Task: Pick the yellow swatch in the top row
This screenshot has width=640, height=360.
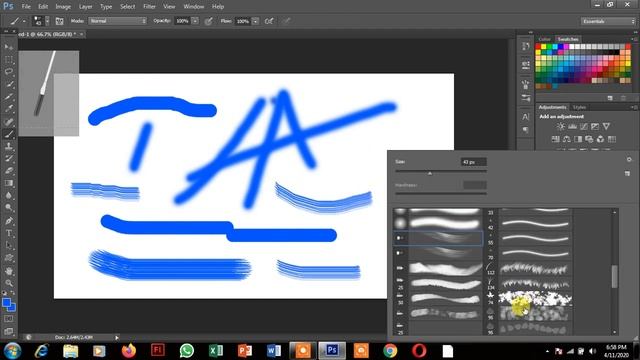Action: (544, 47)
